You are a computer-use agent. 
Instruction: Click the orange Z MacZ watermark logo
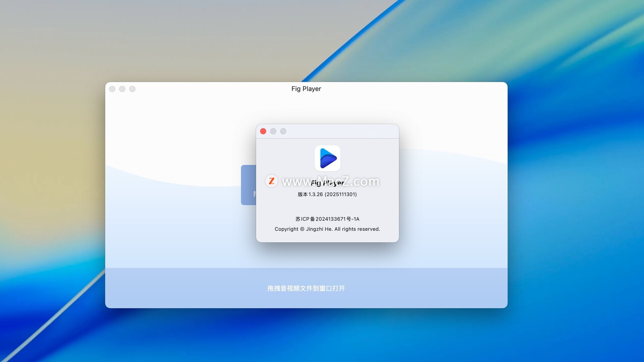[271, 181]
